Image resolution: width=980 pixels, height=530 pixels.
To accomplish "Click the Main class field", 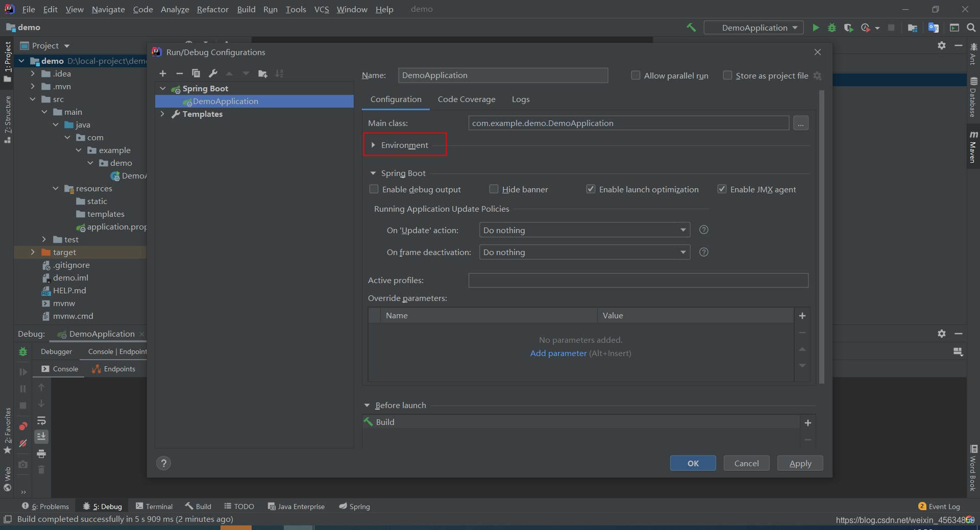I will pos(629,123).
